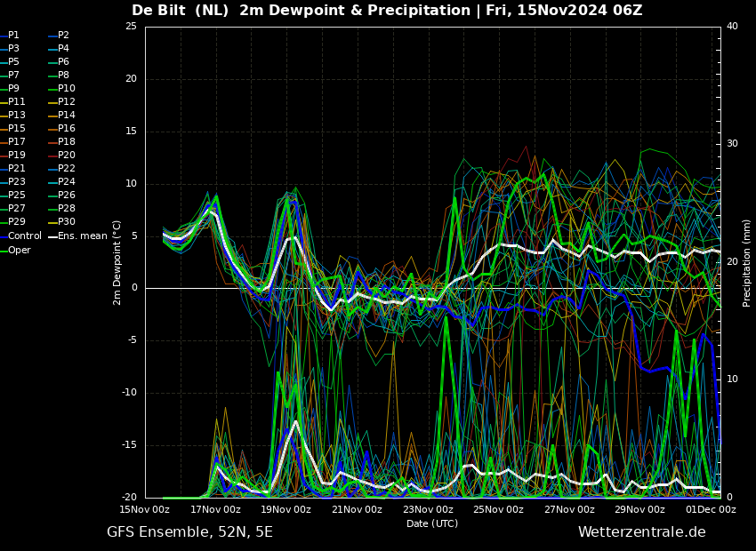
Task: Click the De Bilt chart title
Action: pyautogui.click(x=387, y=11)
